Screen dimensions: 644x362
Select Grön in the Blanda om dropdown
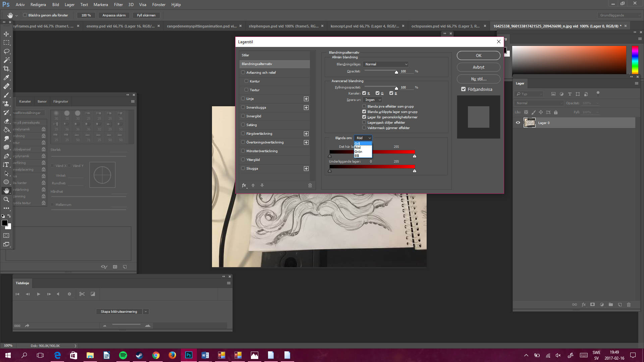tap(358, 152)
